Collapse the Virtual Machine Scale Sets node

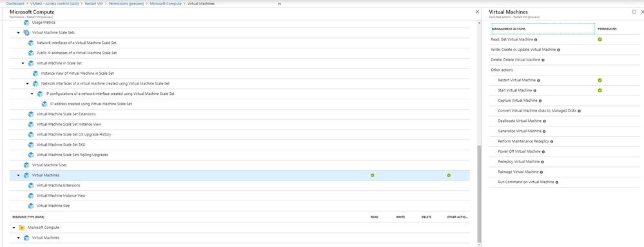pyautogui.click(x=19, y=32)
